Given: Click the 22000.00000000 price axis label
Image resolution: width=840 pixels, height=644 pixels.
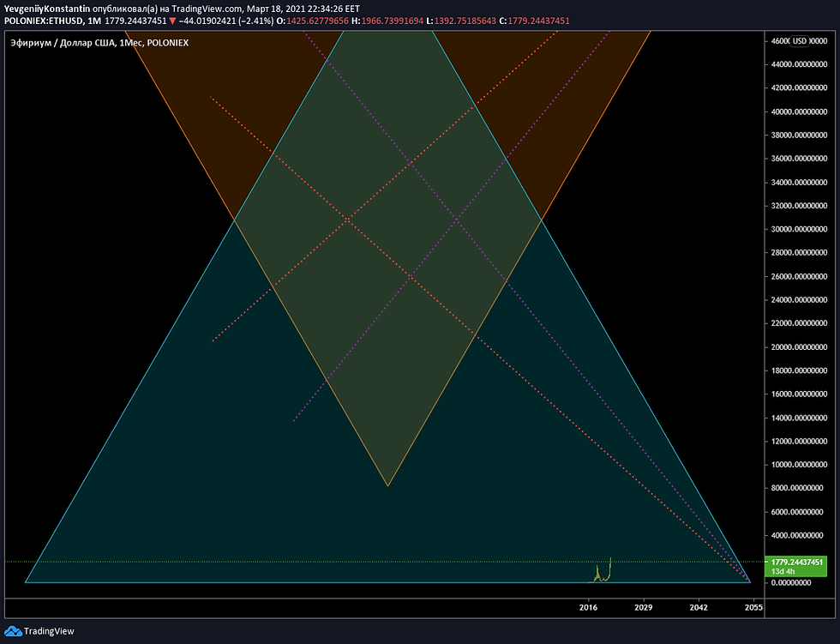Looking at the screenshot, I should point(799,323).
